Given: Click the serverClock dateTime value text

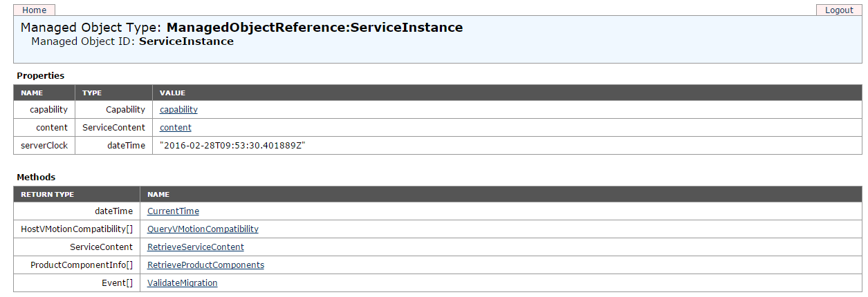Looking at the screenshot, I should 232,146.
